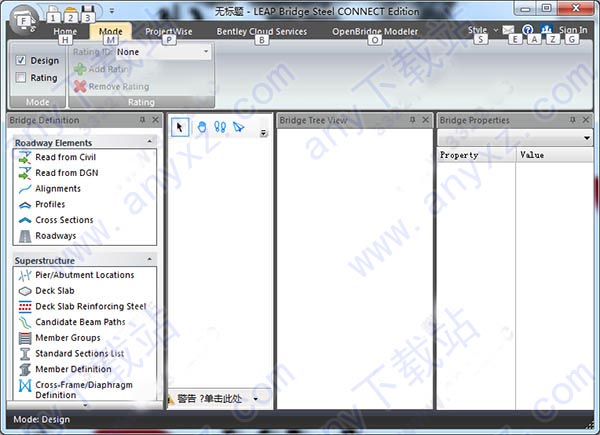Open the Alignments curve icon

click(25, 189)
